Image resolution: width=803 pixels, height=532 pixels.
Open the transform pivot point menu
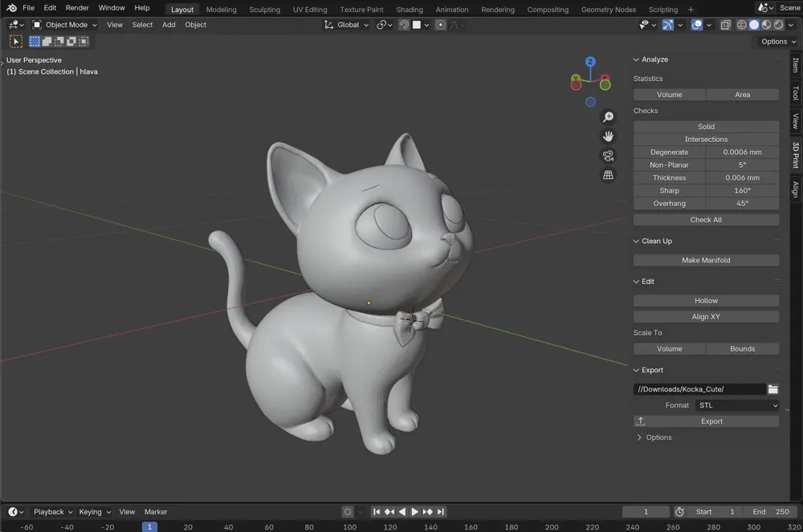(384, 25)
